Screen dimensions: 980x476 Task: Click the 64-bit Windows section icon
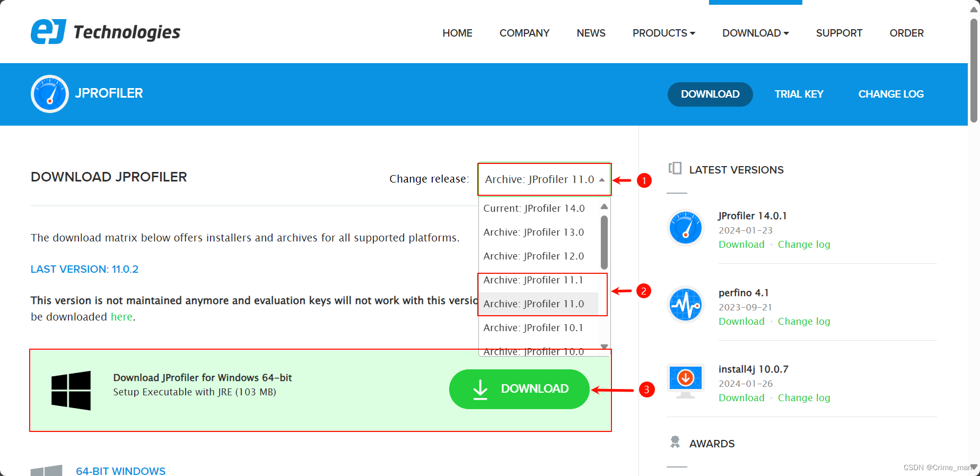pyautogui.click(x=47, y=471)
